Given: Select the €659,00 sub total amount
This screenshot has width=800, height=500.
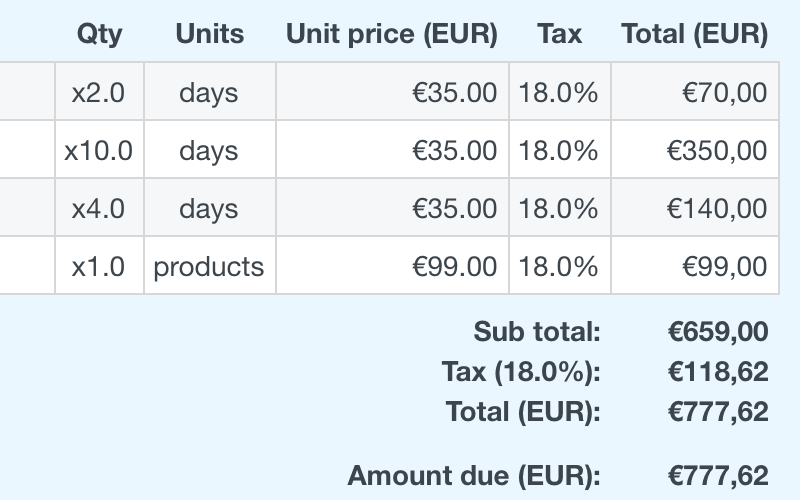Looking at the screenshot, I should (717, 331).
